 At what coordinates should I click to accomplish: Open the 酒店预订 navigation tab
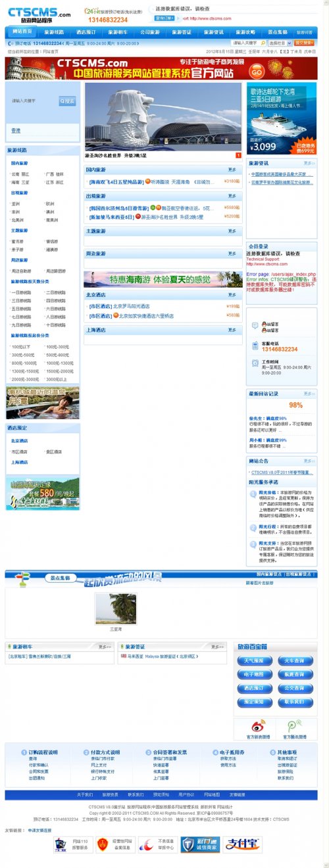[x=86, y=32]
